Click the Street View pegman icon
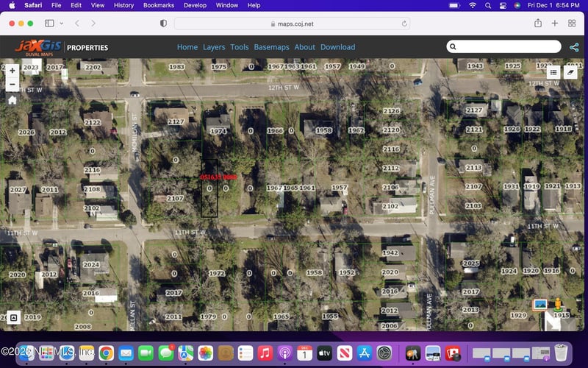 pyautogui.click(x=558, y=304)
